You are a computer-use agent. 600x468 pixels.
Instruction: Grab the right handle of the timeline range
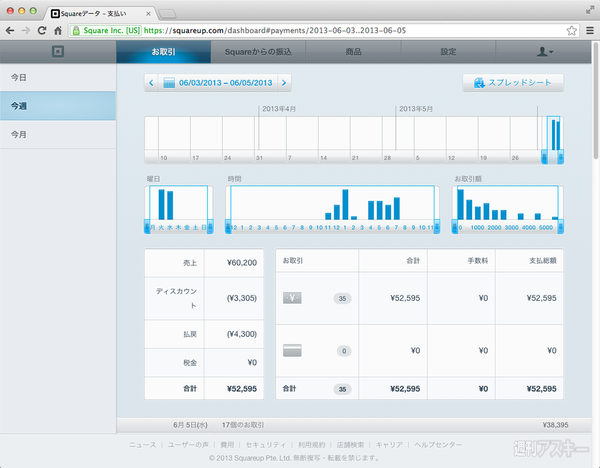[x=560, y=157]
